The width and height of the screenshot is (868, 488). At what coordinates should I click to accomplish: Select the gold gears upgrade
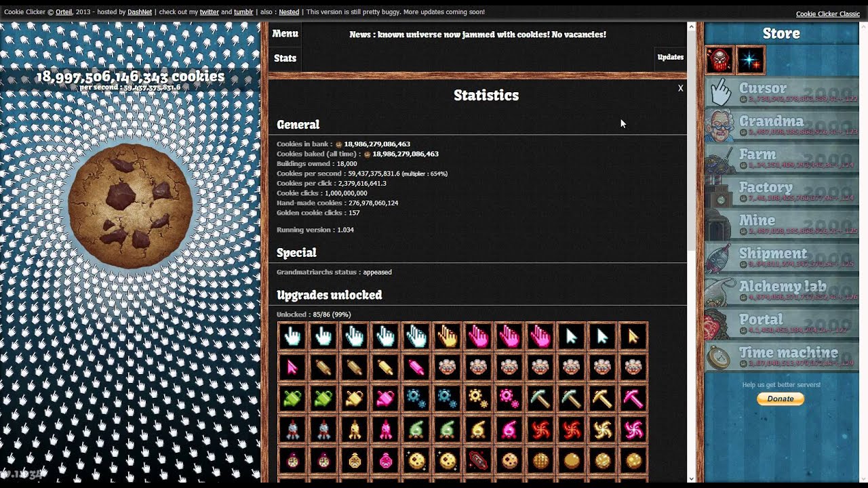478,399
